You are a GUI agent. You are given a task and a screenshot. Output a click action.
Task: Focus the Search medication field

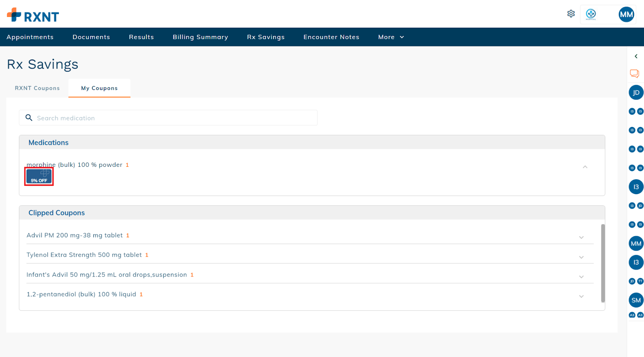tap(168, 118)
